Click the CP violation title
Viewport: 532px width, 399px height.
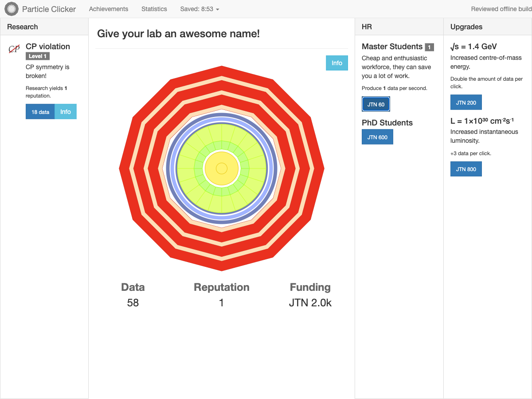(x=48, y=47)
